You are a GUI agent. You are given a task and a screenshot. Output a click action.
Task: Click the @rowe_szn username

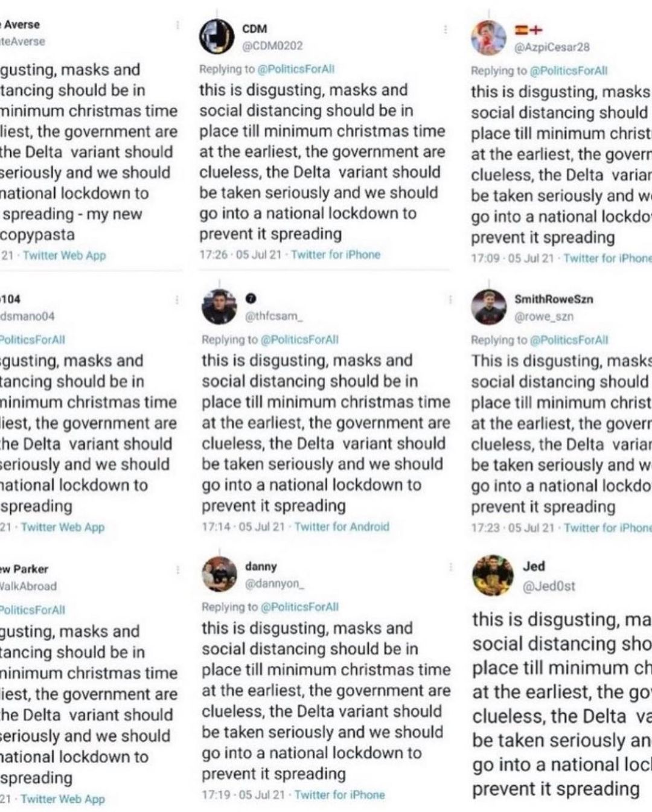[543, 316]
